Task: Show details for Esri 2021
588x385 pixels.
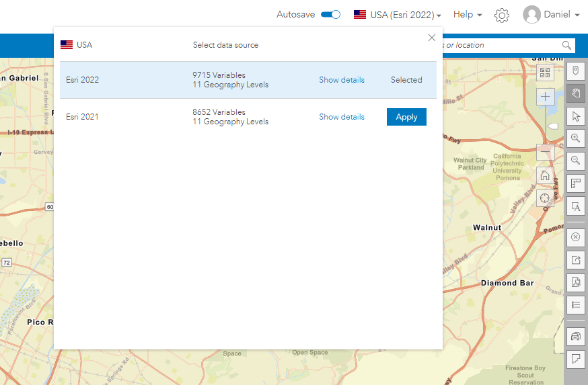Action: (x=342, y=117)
